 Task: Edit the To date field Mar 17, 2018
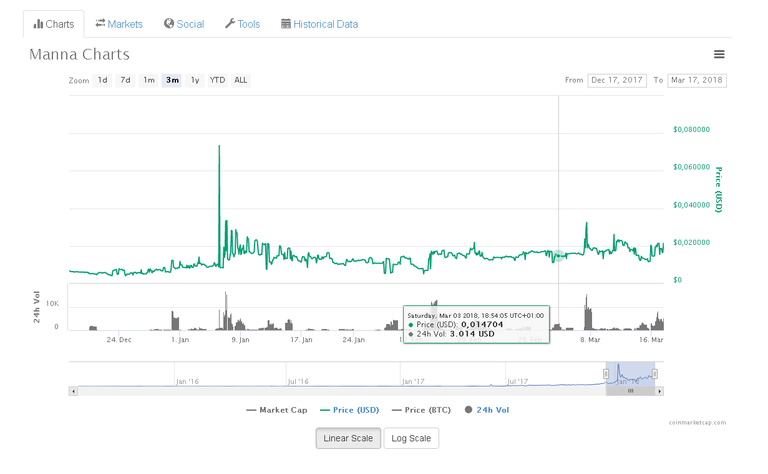click(x=696, y=80)
